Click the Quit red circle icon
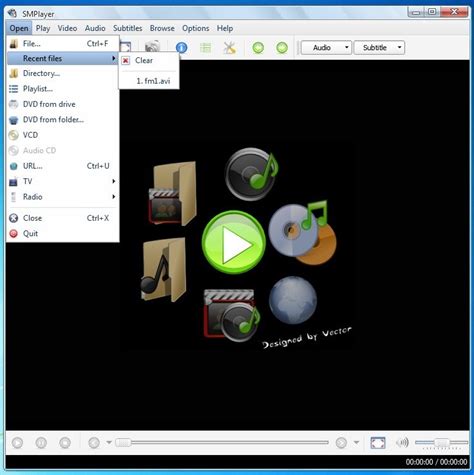The height and width of the screenshot is (475, 474). pos(14,234)
